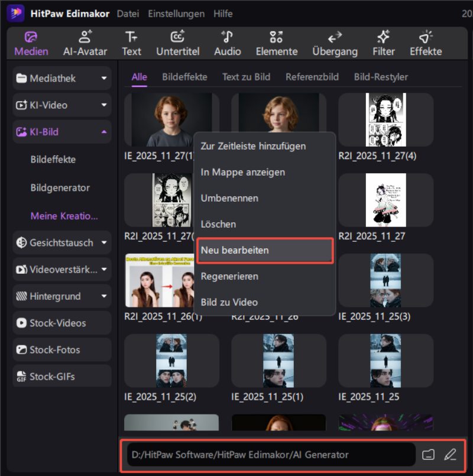
Task: Select Bildgenerator in the sidebar
Action: pyautogui.click(x=60, y=188)
